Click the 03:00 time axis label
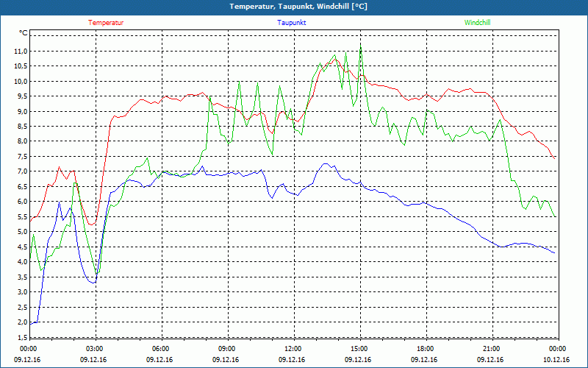This screenshot has width=588, height=368. point(95,349)
